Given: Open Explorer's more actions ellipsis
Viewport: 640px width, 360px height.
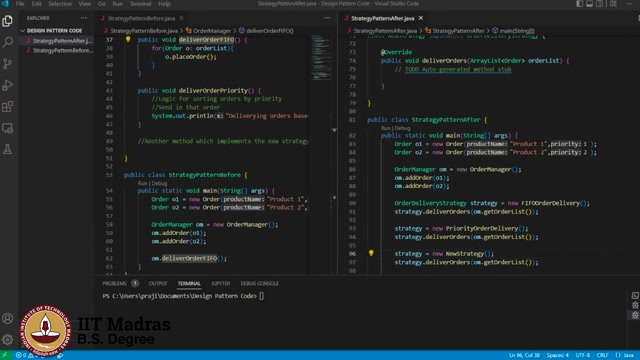Looking at the screenshot, I should (x=84, y=18).
